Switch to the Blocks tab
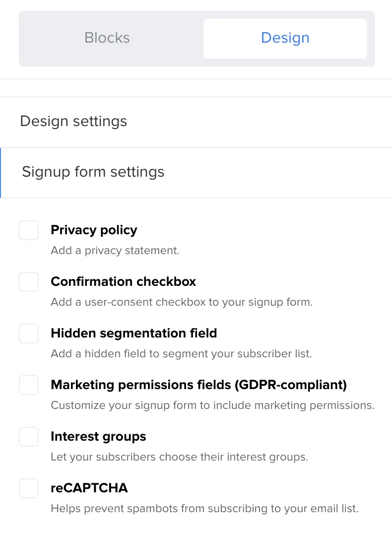Screen dimensions: 392x533 point(107,38)
